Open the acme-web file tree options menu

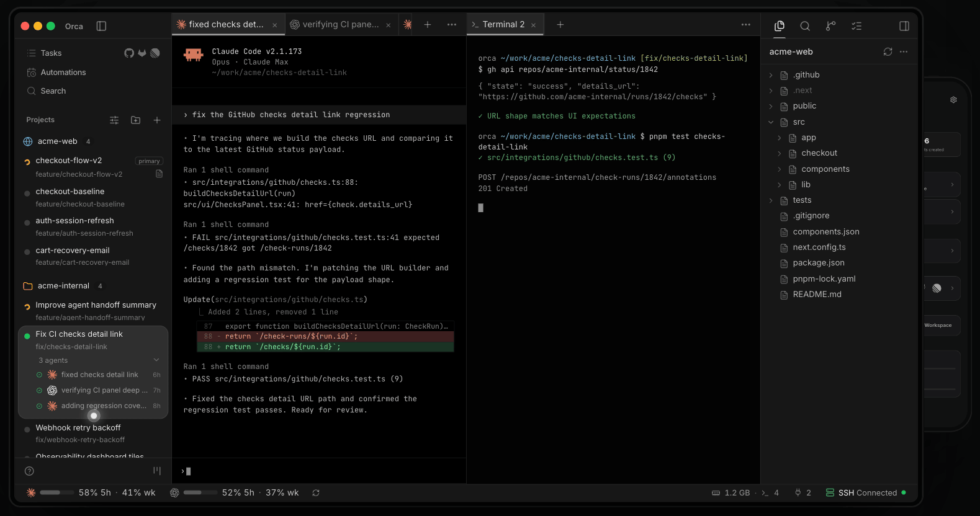tap(904, 51)
